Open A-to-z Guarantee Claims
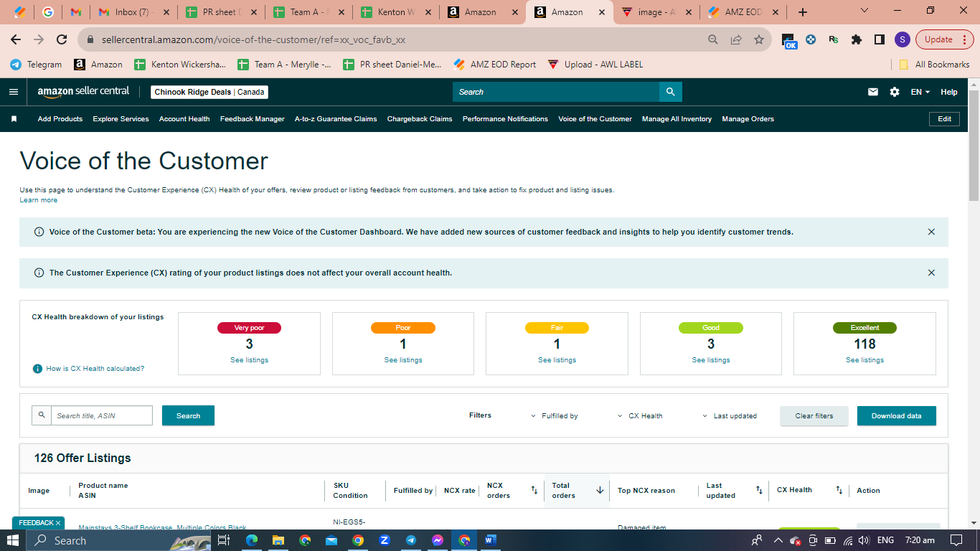The width and height of the screenshot is (980, 551). coord(336,119)
